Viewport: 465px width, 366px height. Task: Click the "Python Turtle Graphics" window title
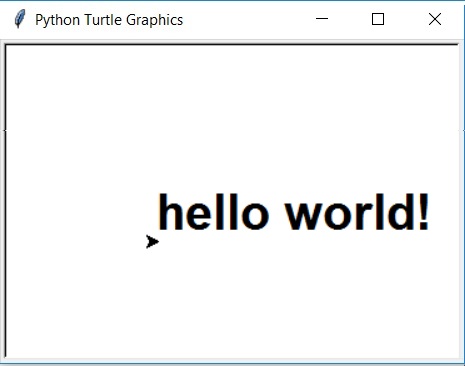(x=109, y=20)
